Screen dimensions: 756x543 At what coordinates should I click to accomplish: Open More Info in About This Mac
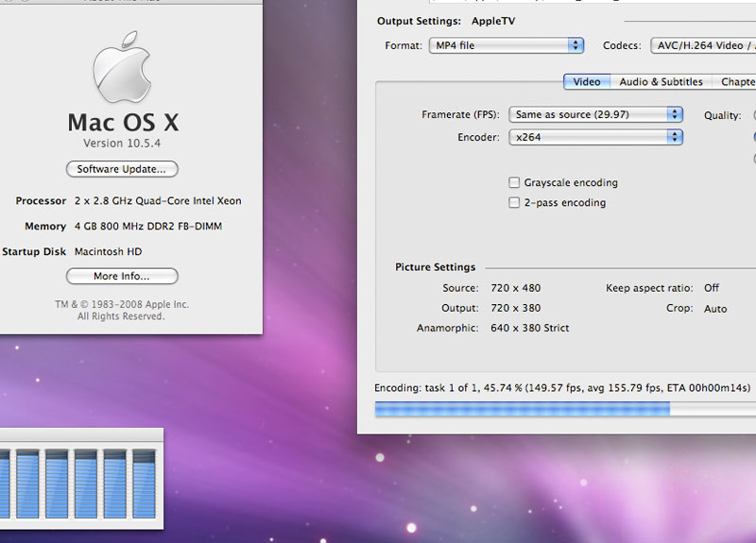coord(122,276)
